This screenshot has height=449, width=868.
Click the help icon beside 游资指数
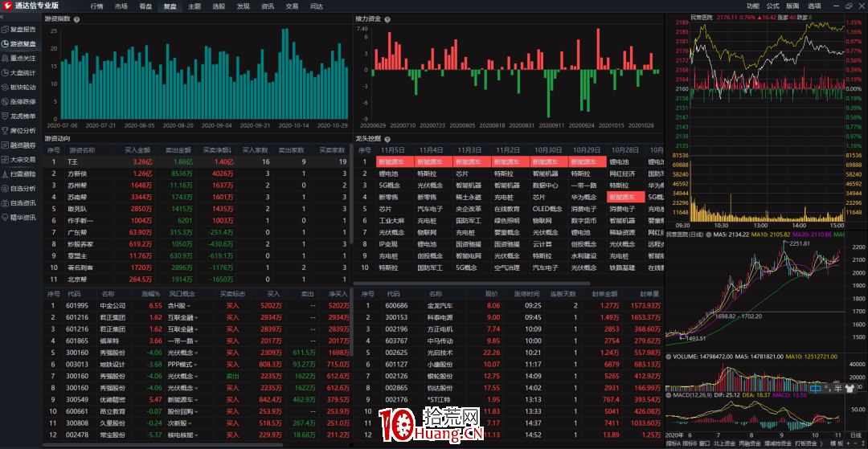click(x=76, y=19)
